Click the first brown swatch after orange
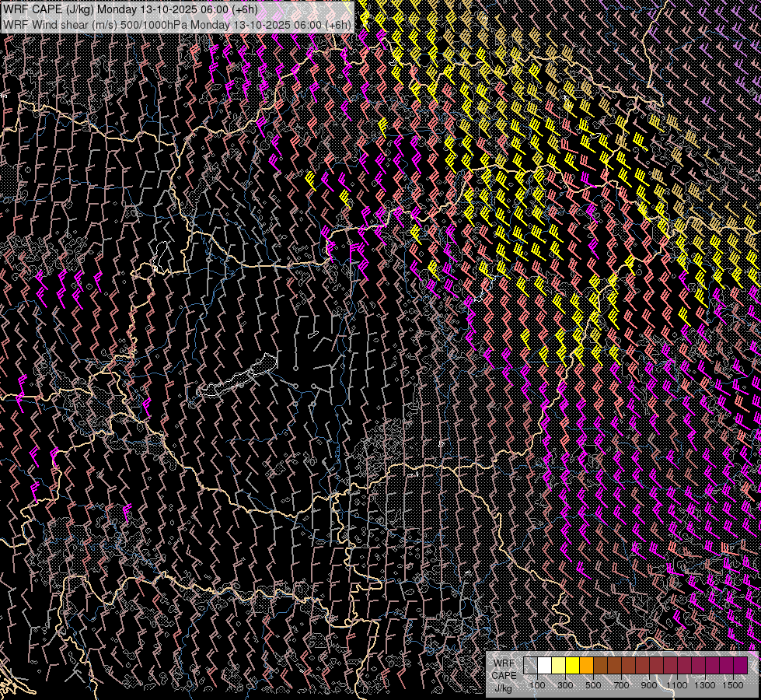 click(x=600, y=666)
